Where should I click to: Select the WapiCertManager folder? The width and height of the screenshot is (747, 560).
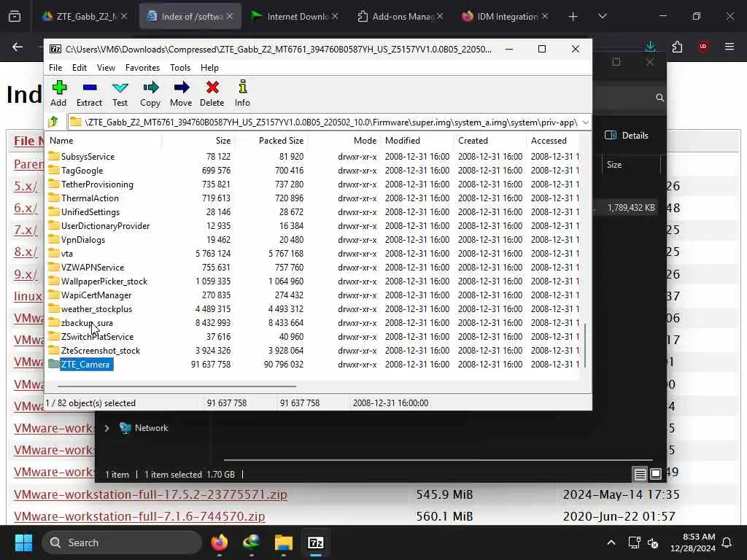(96, 295)
